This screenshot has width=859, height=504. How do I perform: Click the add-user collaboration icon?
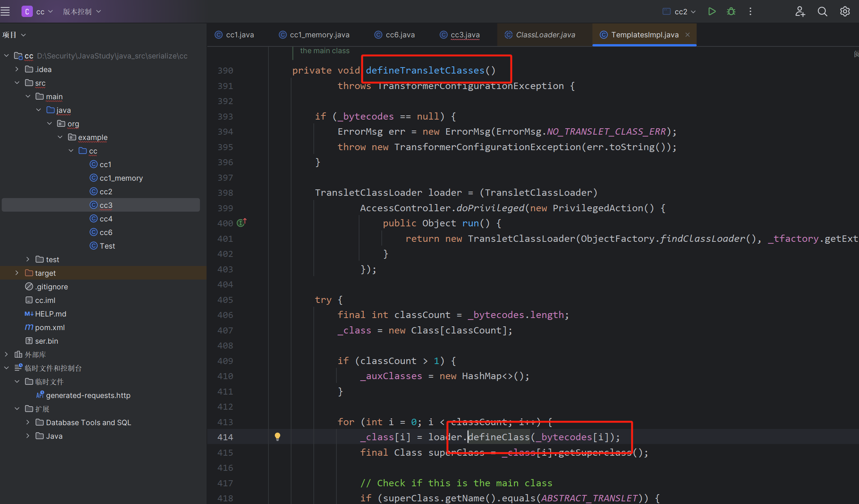(800, 11)
